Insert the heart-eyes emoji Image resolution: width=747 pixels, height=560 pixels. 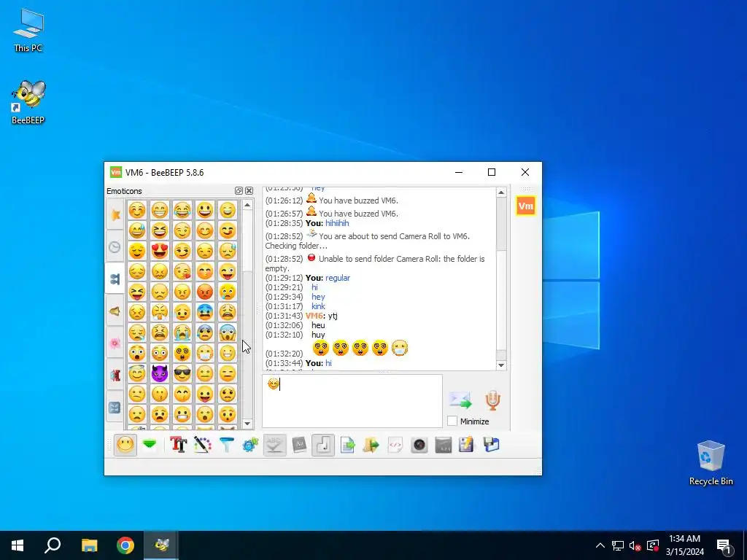tap(160, 251)
